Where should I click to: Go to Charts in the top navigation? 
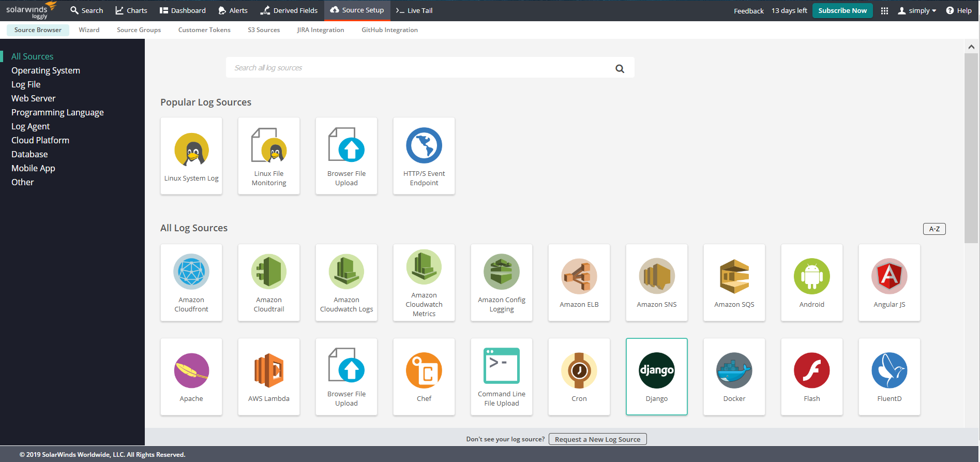point(131,10)
